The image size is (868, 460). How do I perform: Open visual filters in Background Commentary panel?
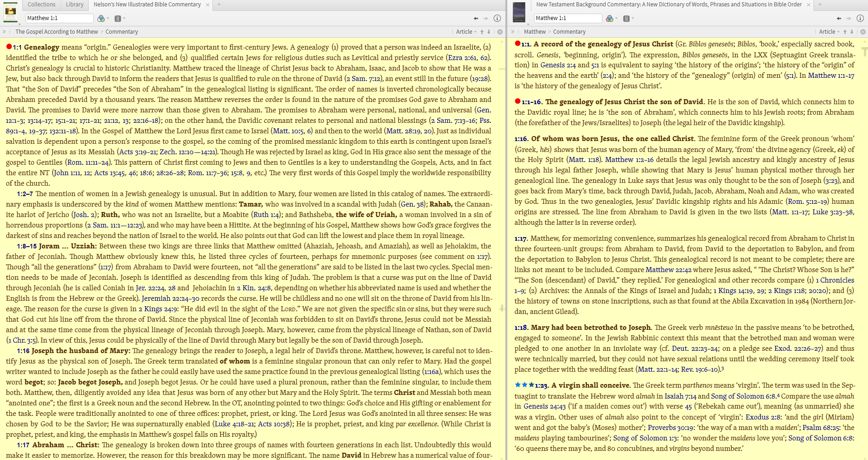point(611,18)
